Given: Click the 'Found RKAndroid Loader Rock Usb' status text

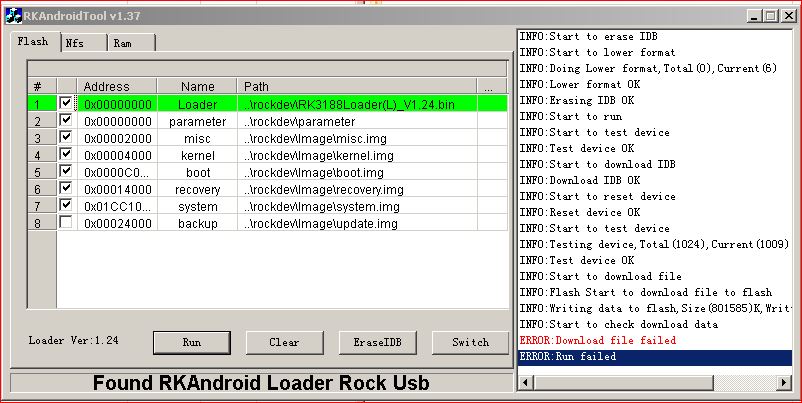Looking at the screenshot, I should (x=261, y=383).
